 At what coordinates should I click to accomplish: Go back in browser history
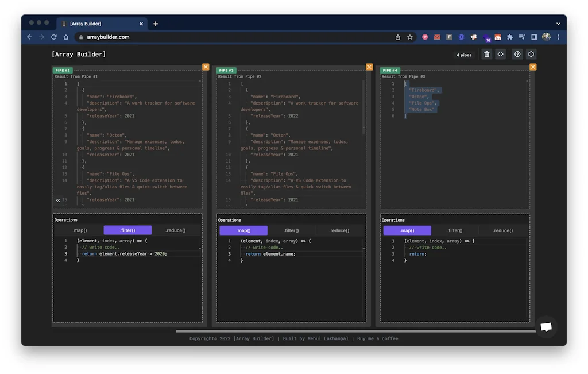coord(30,37)
